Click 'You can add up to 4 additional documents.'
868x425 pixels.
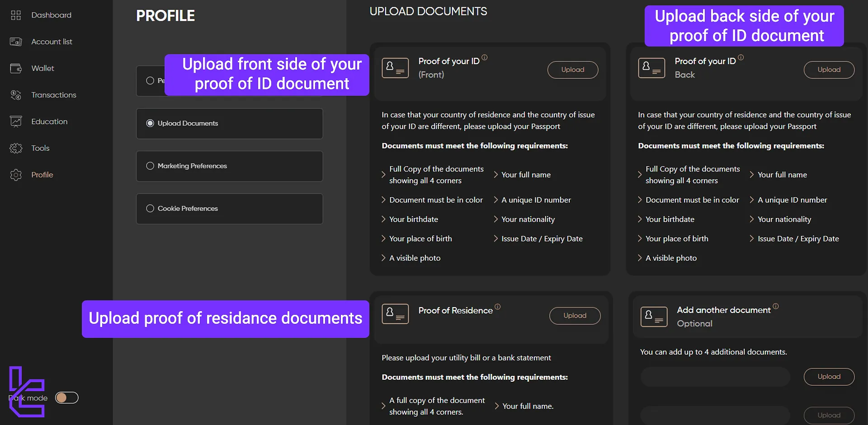click(713, 352)
